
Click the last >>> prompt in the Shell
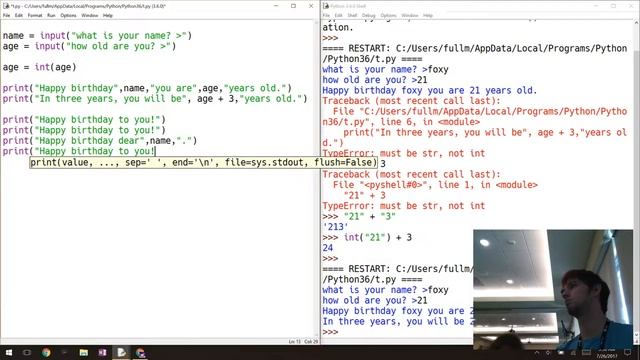click(x=330, y=332)
